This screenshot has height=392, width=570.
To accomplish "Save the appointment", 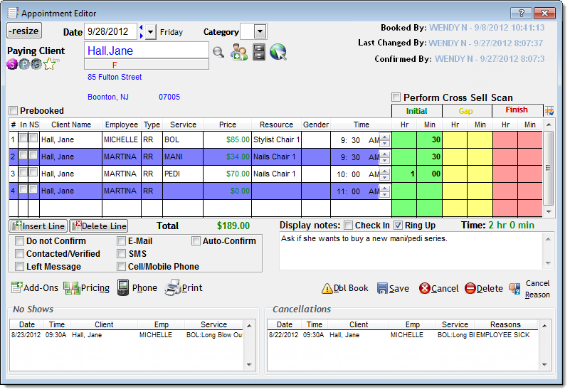I will pos(393,288).
